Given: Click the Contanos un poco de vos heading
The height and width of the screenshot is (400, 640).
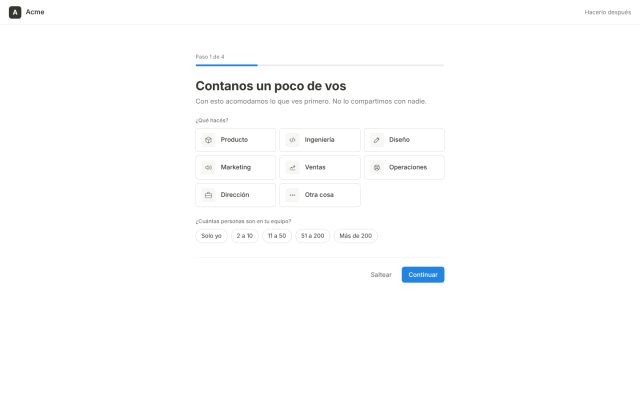Looking at the screenshot, I should pos(271,86).
